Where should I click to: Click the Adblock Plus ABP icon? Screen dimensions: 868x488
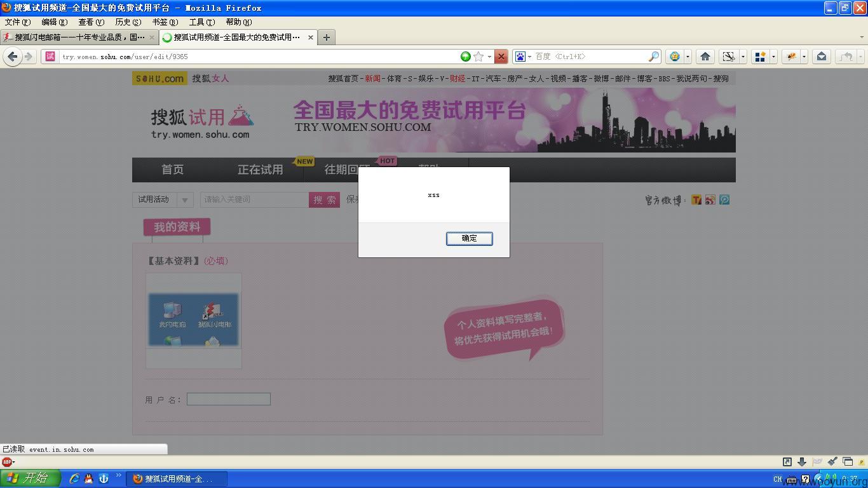pyautogui.click(x=6, y=462)
